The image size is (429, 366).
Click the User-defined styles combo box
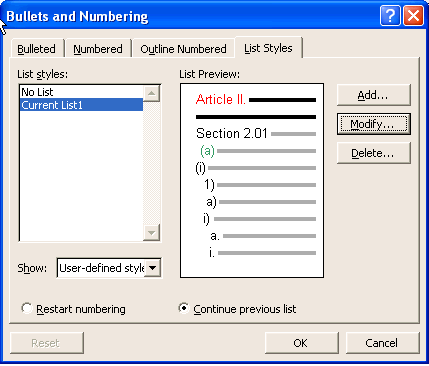point(109,268)
